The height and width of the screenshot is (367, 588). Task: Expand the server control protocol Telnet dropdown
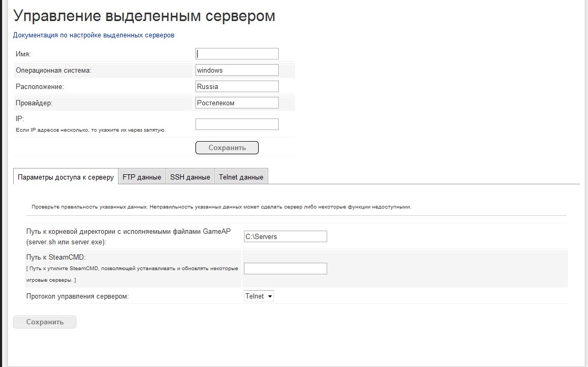[x=259, y=296]
